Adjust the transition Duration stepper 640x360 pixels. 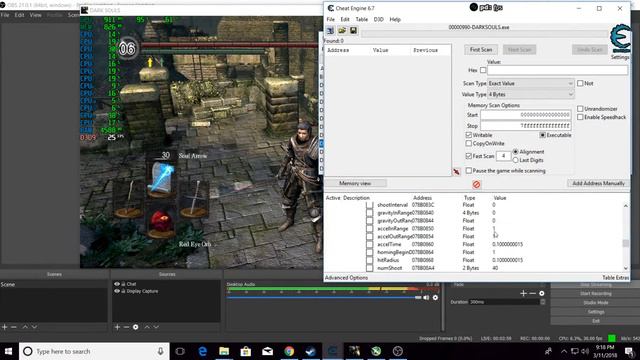pos(542,302)
